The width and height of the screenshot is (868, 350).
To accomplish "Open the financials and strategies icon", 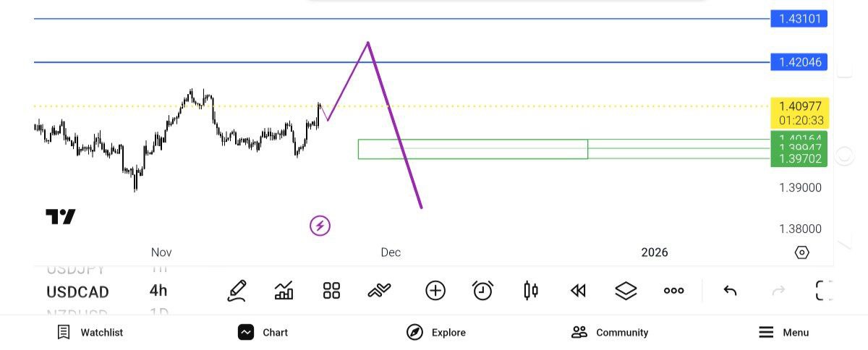I will tap(379, 291).
